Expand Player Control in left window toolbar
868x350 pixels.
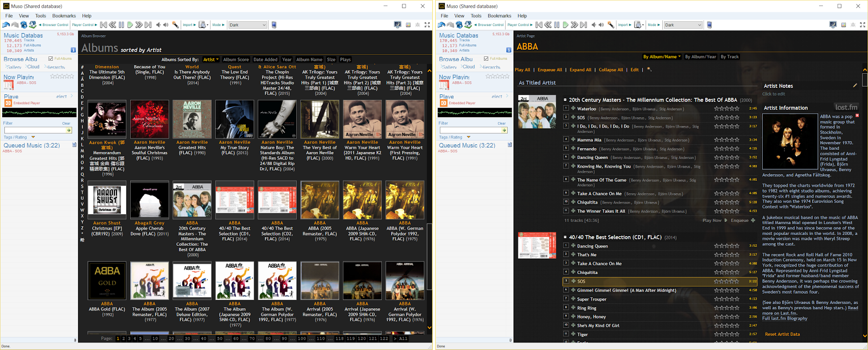point(84,25)
